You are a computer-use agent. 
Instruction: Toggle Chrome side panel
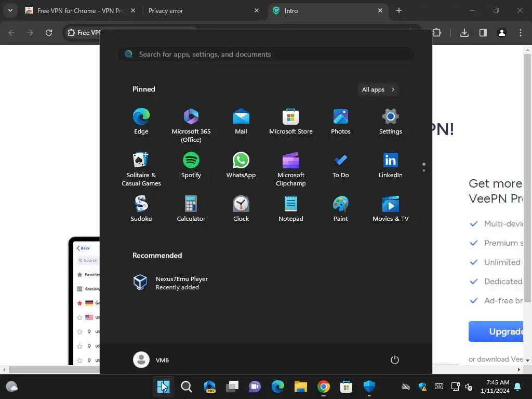(x=483, y=33)
